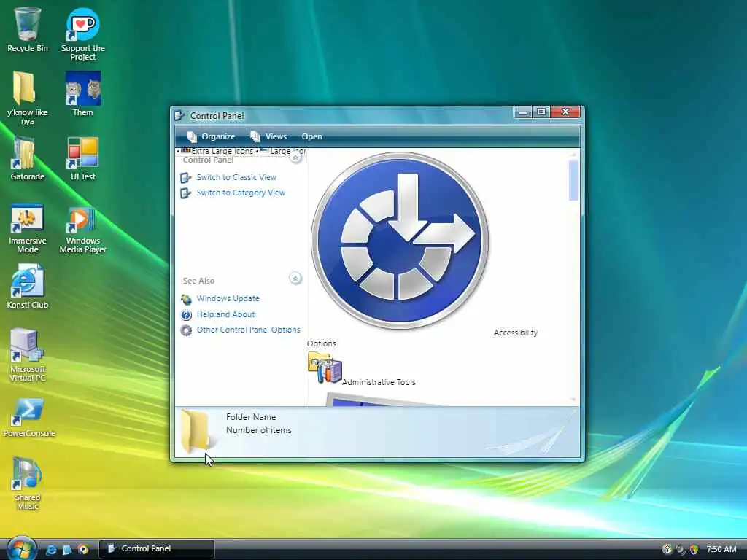Click the Administrative Tools label
Viewport: 747px width, 560px height.
tap(379, 382)
